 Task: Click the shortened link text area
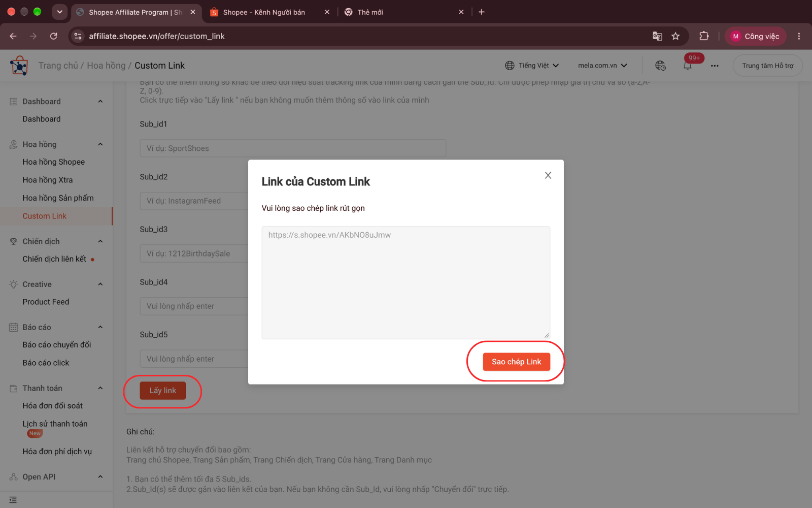(405, 282)
